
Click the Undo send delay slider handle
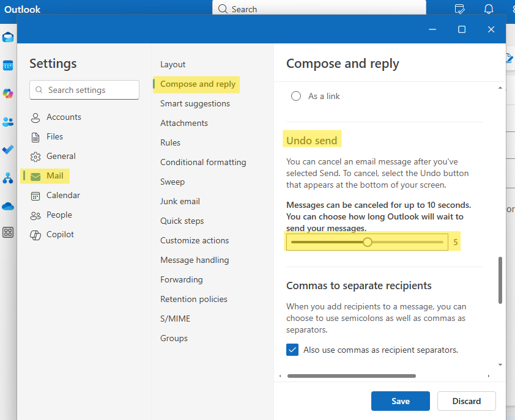[x=367, y=242]
